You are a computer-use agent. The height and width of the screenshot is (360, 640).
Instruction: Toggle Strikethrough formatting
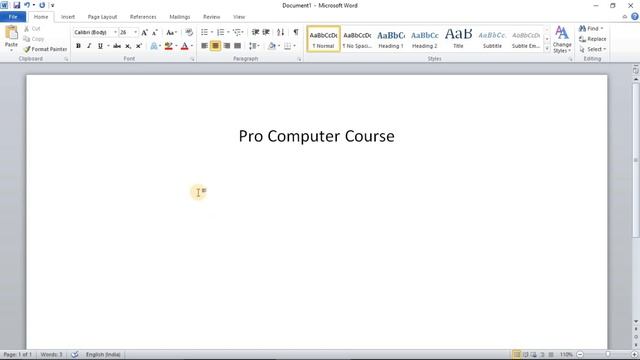pos(117,46)
